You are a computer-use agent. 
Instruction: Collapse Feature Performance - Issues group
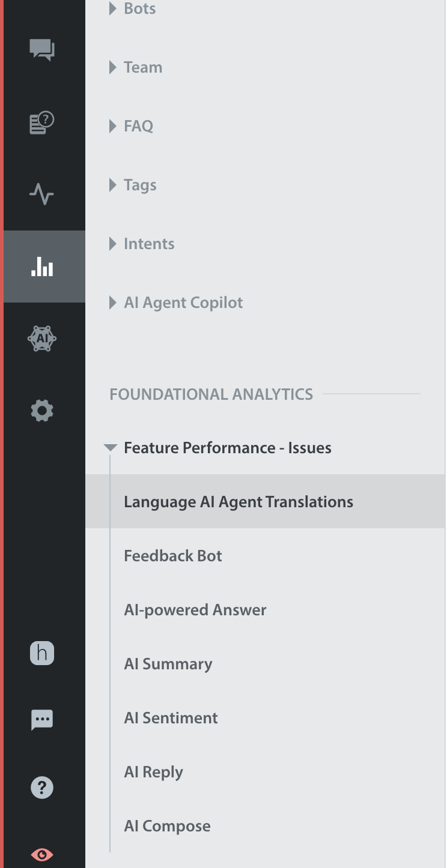[218, 448]
